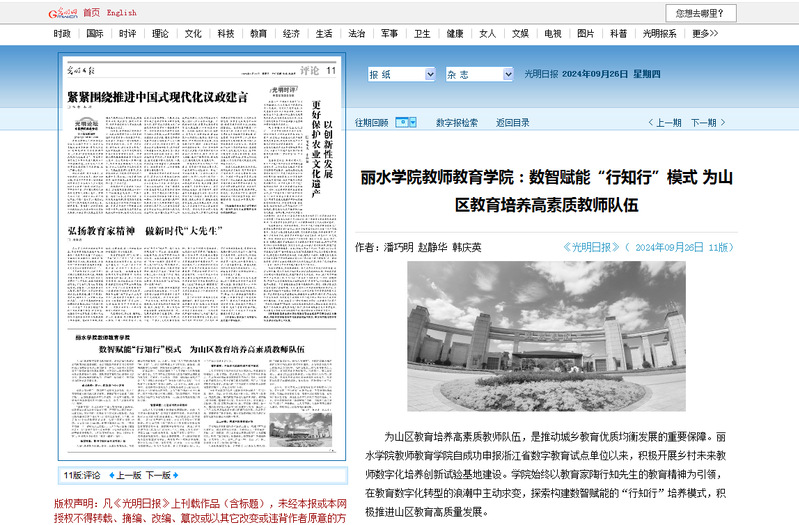Click 上一版 previous page arrow

point(125,475)
